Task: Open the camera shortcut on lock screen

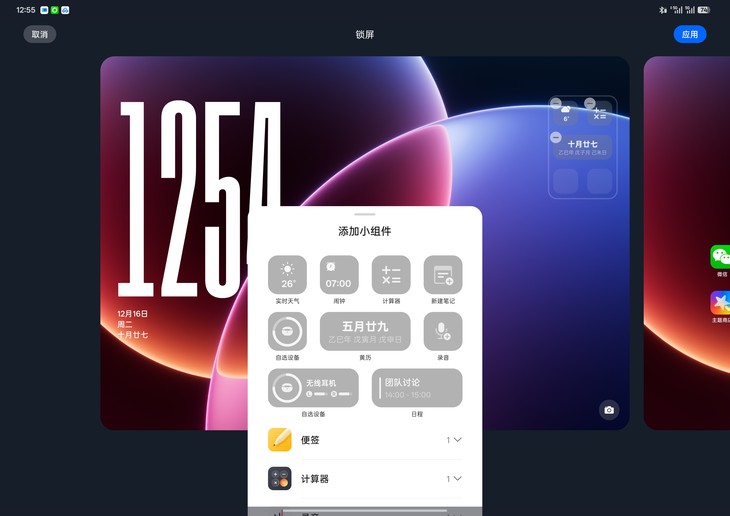Action: pyautogui.click(x=609, y=410)
